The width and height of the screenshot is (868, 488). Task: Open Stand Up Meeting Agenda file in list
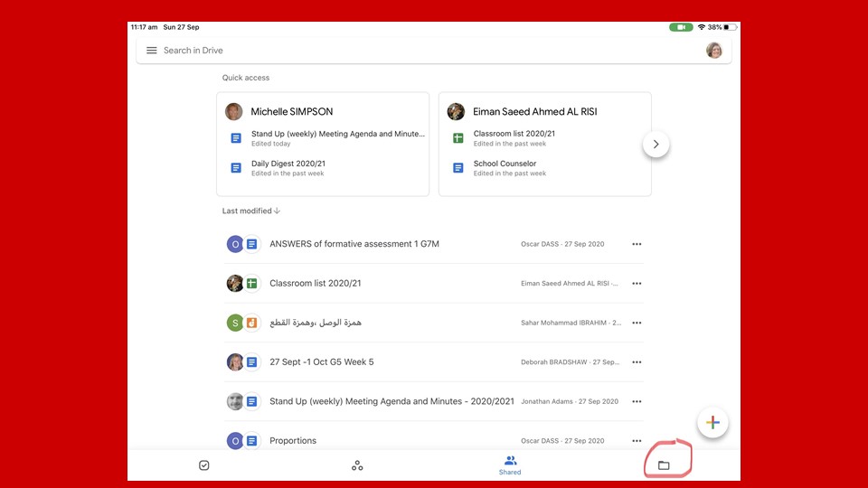(x=391, y=401)
